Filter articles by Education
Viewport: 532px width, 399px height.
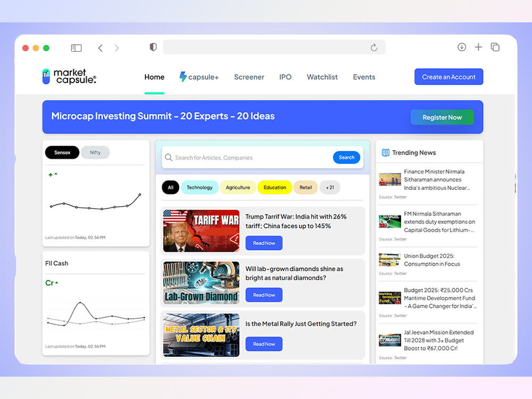275,187
